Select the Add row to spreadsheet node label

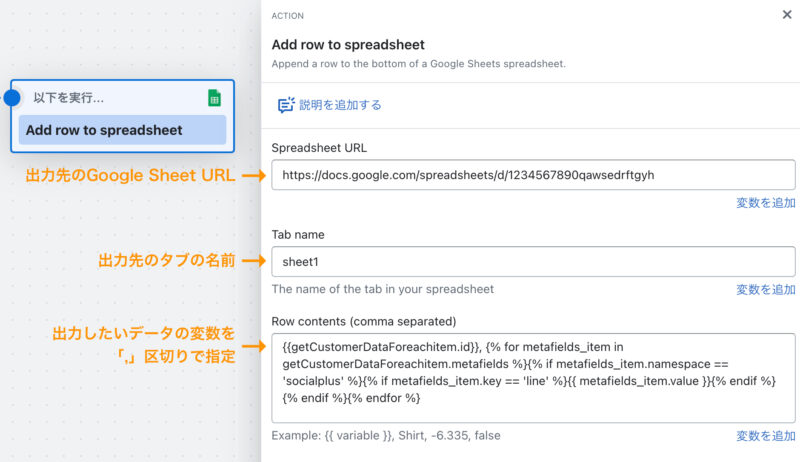[x=122, y=130]
